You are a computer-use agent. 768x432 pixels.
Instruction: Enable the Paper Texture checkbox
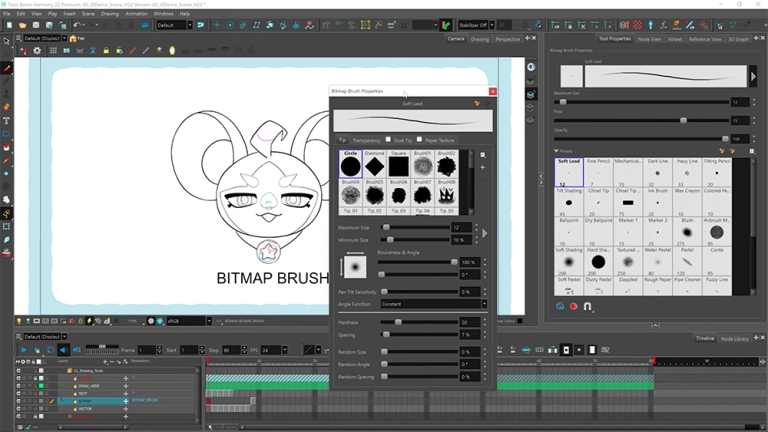pyautogui.click(x=421, y=140)
